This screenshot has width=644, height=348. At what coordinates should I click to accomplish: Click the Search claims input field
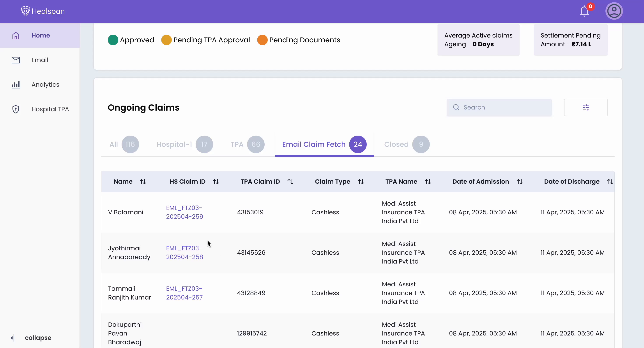coord(499,107)
